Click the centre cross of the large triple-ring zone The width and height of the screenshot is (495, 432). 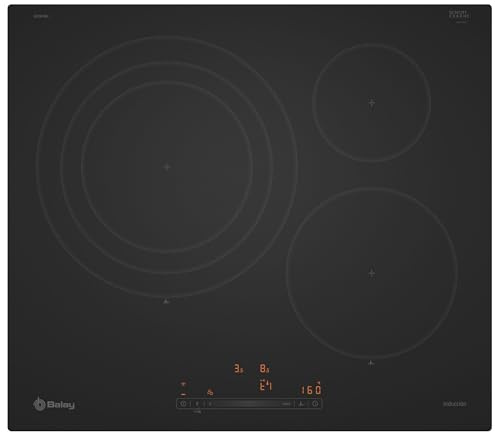(167, 167)
